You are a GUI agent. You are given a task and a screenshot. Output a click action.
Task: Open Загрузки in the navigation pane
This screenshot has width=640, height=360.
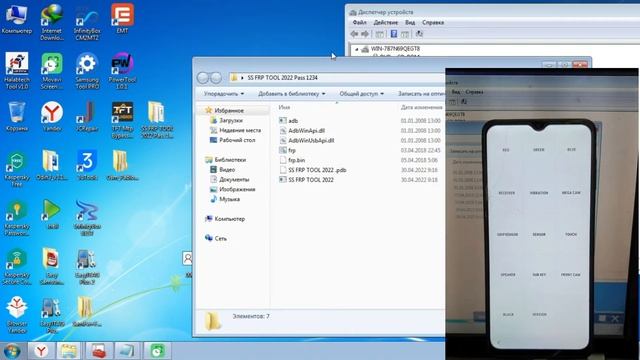[x=231, y=120]
